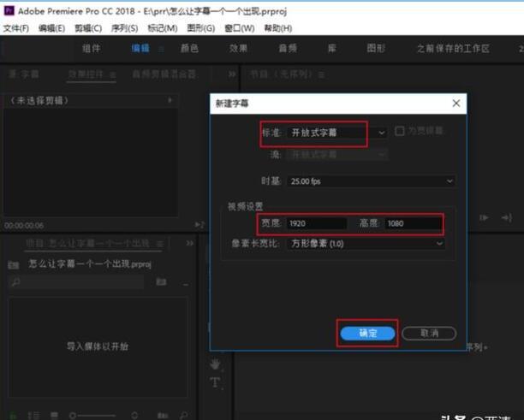Open the 编辑 workspace menu icon

(x=161, y=49)
